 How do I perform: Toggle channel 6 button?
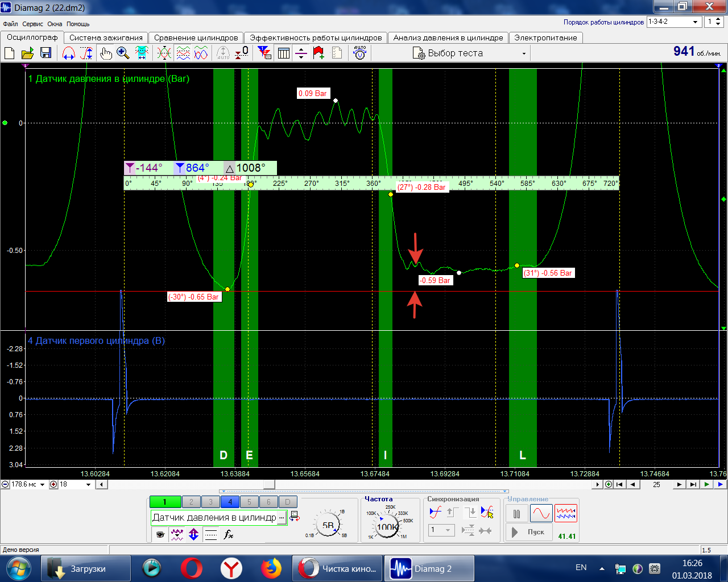268,502
